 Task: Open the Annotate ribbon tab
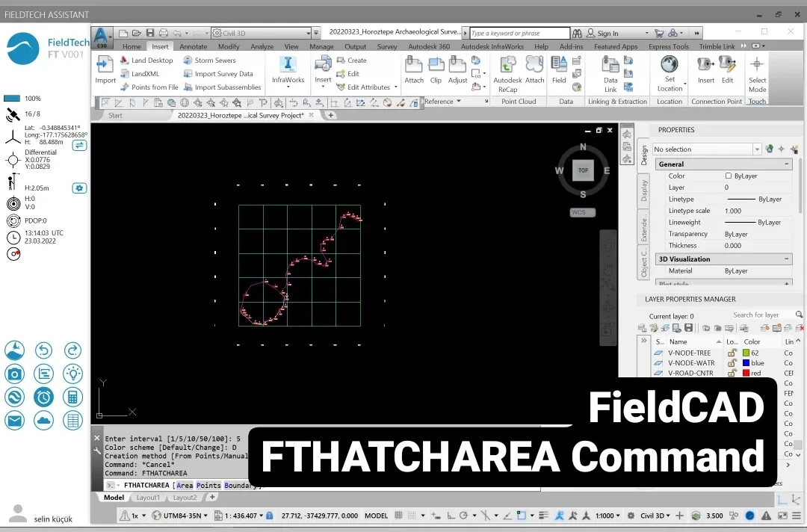pyautogui.click(x=193, y=46)
